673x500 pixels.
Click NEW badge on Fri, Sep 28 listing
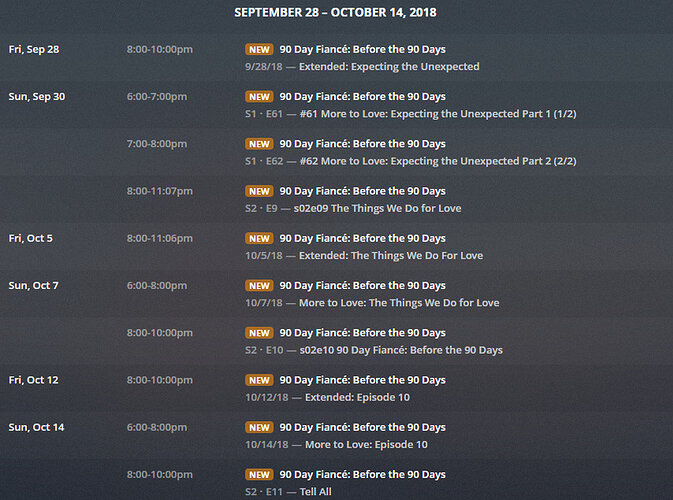[x=259, y=49]
